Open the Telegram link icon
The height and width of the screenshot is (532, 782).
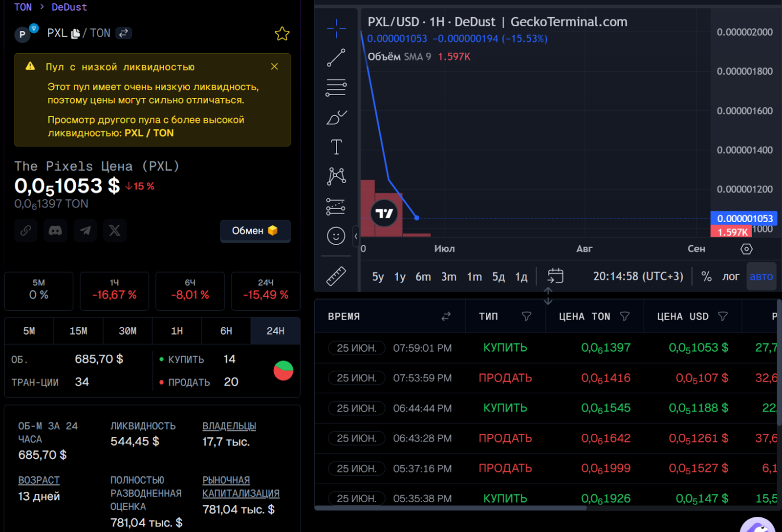(85, 230)
